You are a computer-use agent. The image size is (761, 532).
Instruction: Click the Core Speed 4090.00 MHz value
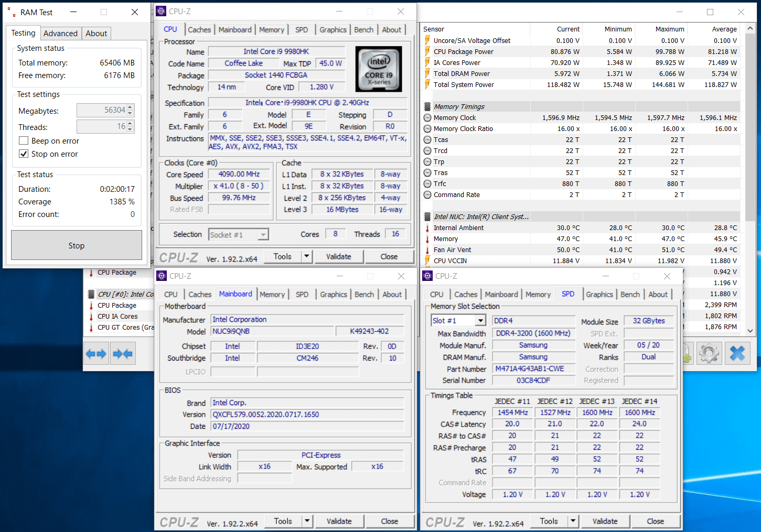coord(239,174)
